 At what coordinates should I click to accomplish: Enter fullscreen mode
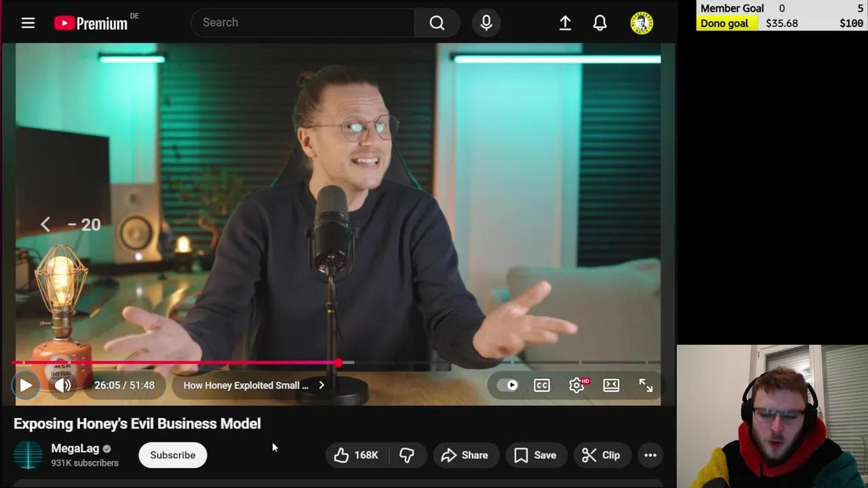point(646,385)
